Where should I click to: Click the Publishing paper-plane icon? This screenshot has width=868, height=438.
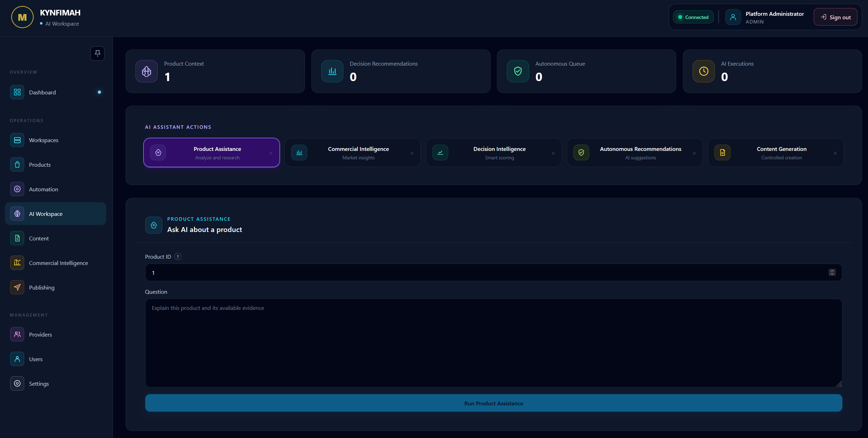pyautogui.click(x=17, y=287)
